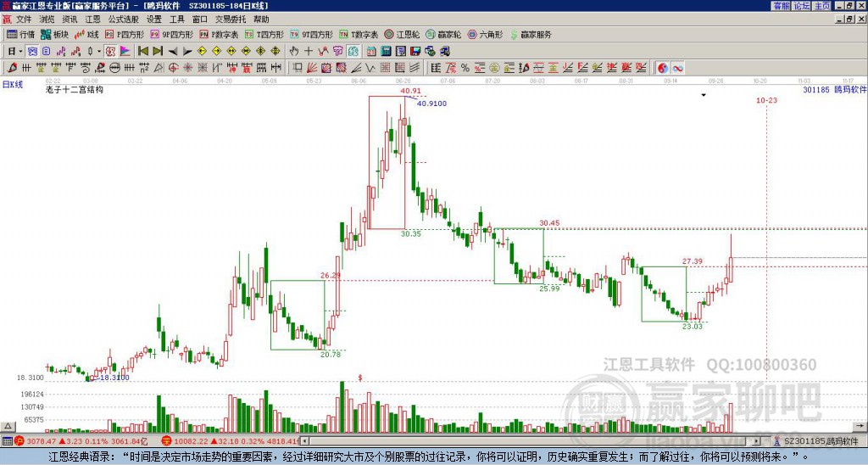Click the save floppy disk icon
The height and width of the screenshot is (465, 868).
coord(415,52)
